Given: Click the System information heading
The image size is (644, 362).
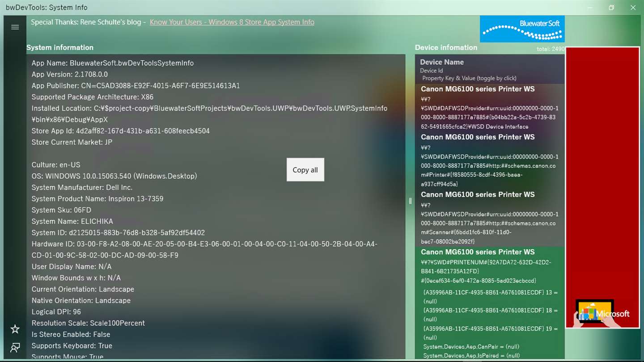Looking at the screenshot, I should 60,47.
